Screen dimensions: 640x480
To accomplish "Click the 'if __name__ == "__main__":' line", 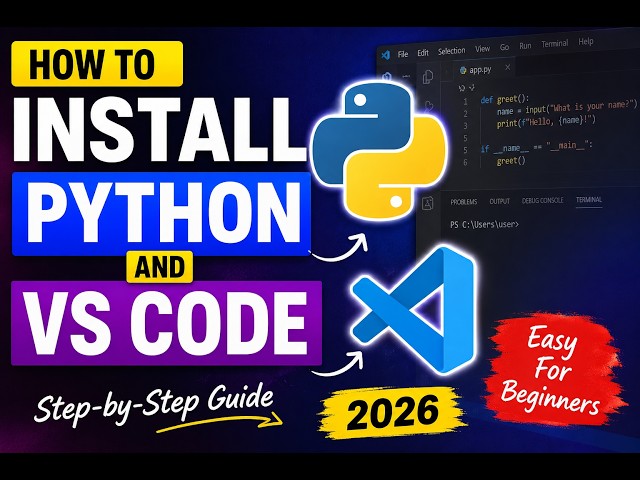I will click(x=536, y=147).
